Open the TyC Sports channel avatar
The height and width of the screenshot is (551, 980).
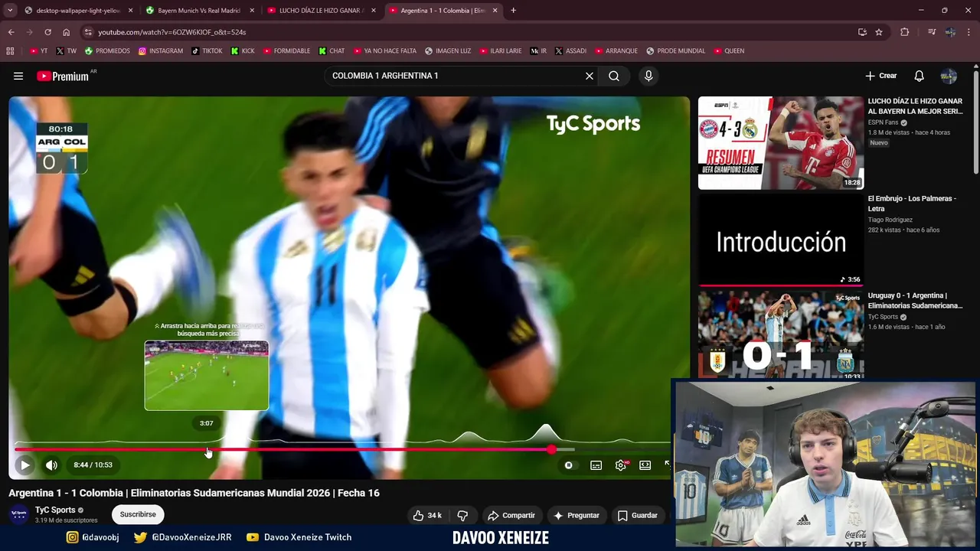coord(19,514)
